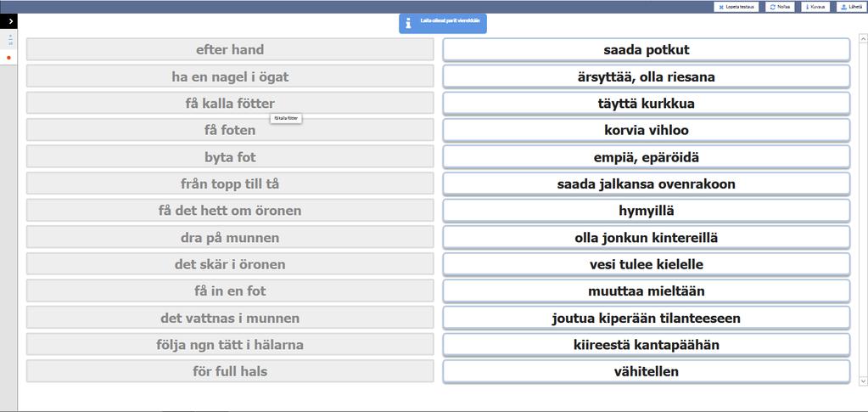This screenshot has height=412, width=868.
Task: Select the 'efter hand' phrase box
Action: [x=230, y=49]
